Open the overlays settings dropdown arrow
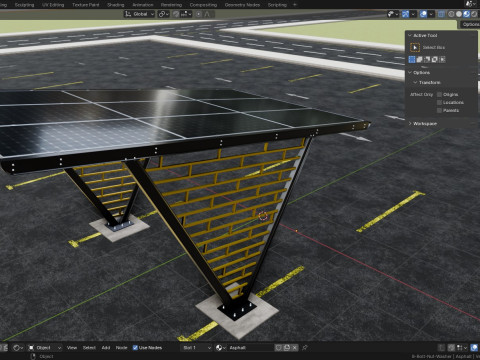Viewport: 480px width, 360px height. pyautogui.click(x=431, y=14)
